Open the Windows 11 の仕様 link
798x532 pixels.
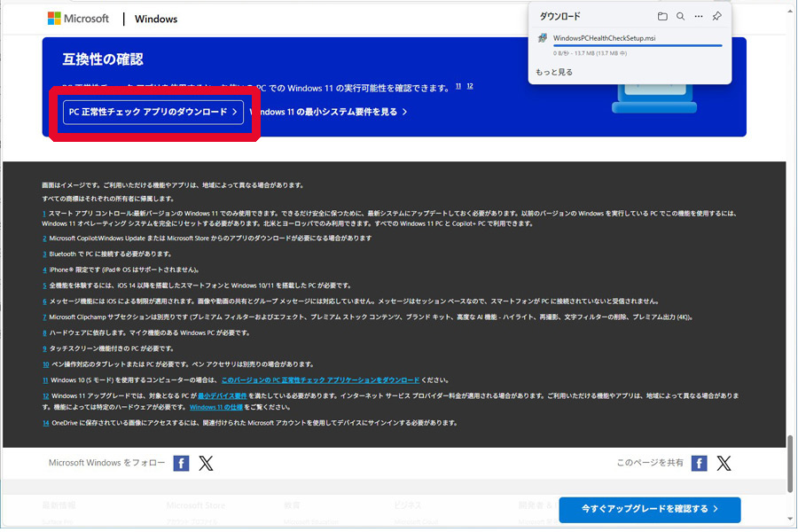point(216,407)
